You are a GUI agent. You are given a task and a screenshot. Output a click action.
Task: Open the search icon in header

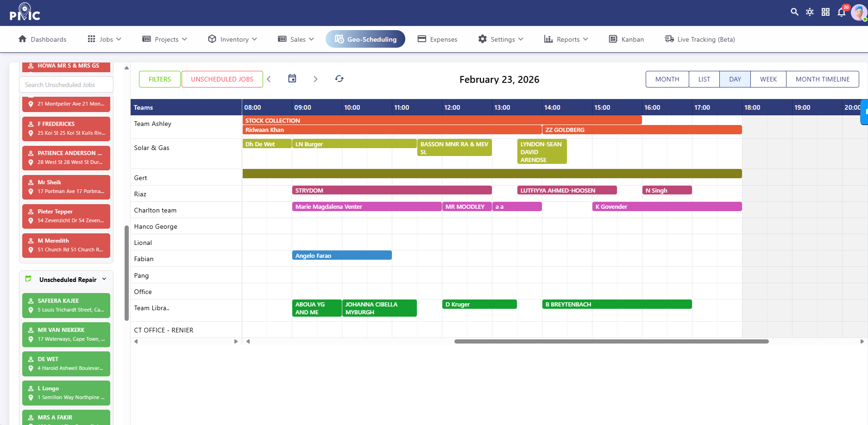tap(794, 12)
